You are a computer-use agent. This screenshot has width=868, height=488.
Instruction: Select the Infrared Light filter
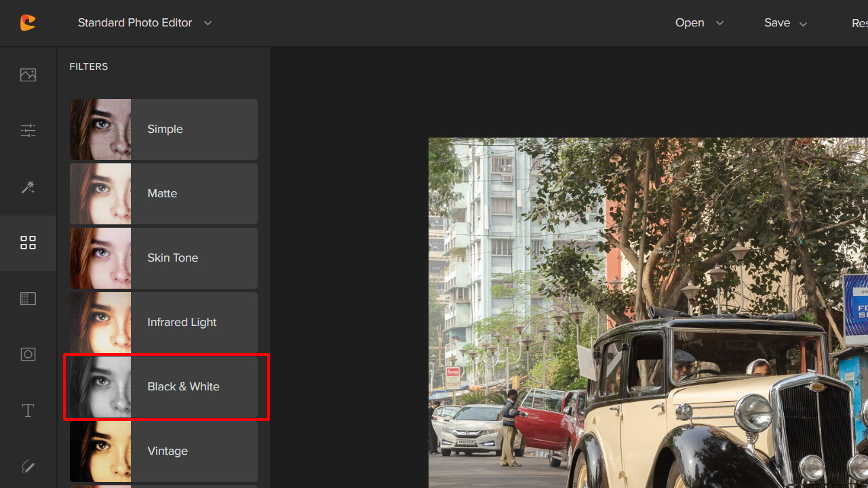(x=163, y=323)
